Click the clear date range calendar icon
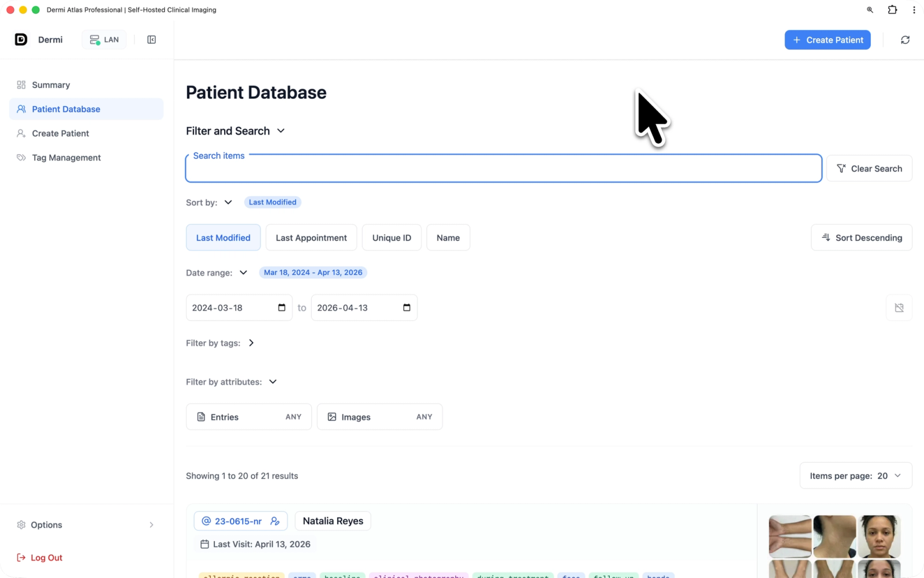This screenshot has height=578, width=924. click(x=899, y=308)
